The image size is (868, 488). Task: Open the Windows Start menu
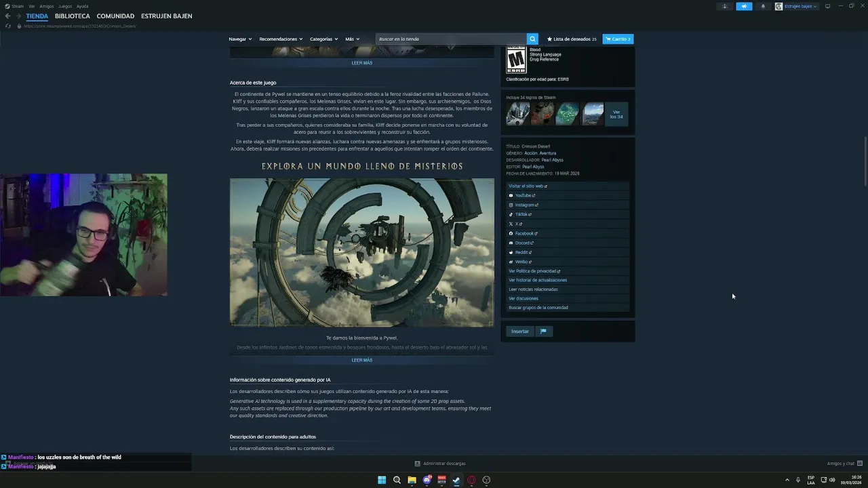[x=382, y=480]
